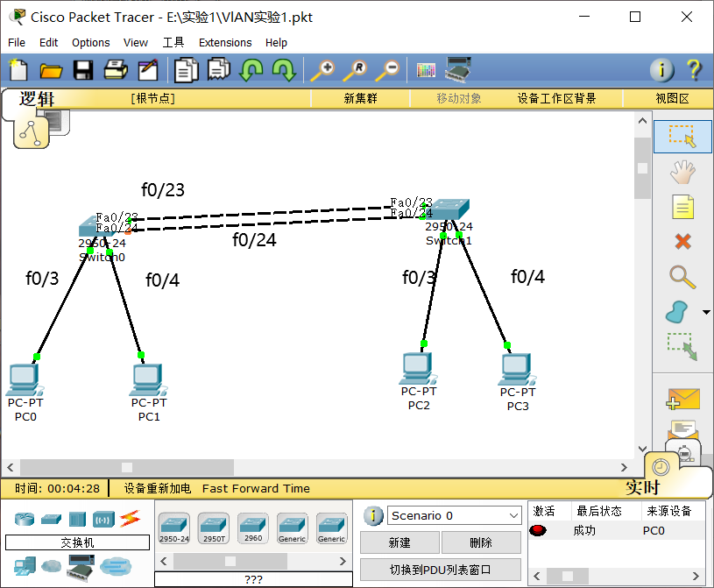Open the Help menu
The image size is (714, 588).
[x=277, y=42]
